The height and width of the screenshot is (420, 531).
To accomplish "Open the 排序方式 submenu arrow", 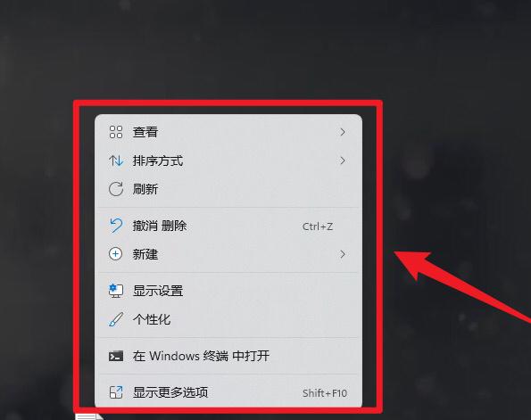I will tap(343, 161).
